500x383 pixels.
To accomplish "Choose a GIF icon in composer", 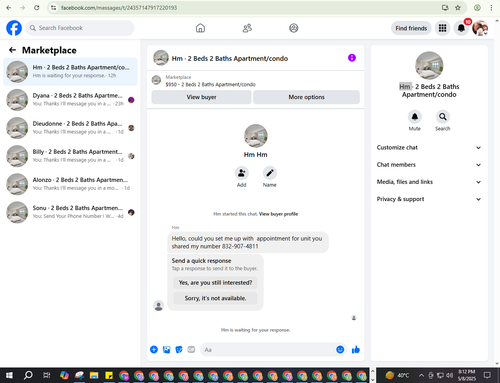I will pyautogui.click(x=191, y=349).
